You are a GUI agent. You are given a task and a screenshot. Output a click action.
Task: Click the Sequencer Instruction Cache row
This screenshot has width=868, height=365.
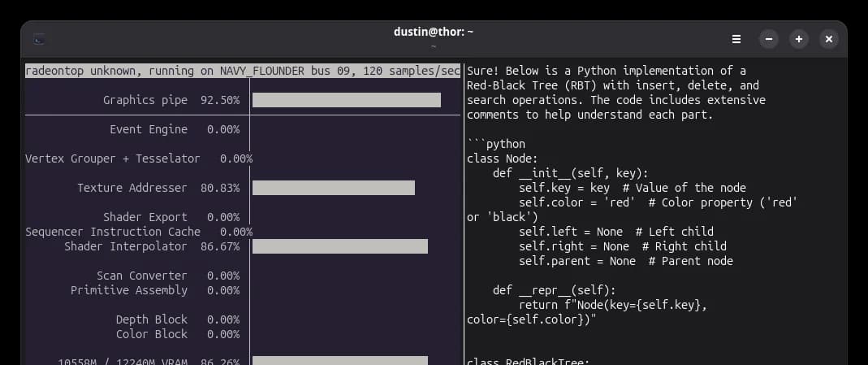coord(138,232)
